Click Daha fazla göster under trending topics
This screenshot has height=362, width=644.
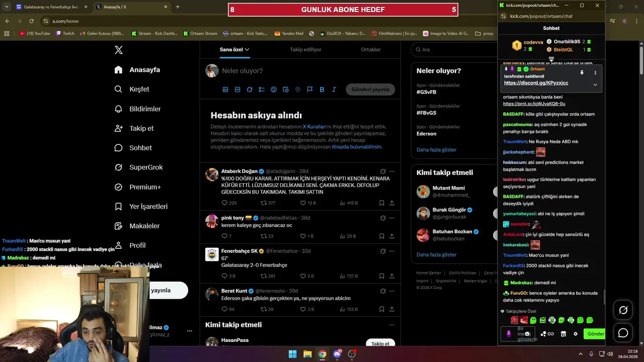(x=436, y=150)
